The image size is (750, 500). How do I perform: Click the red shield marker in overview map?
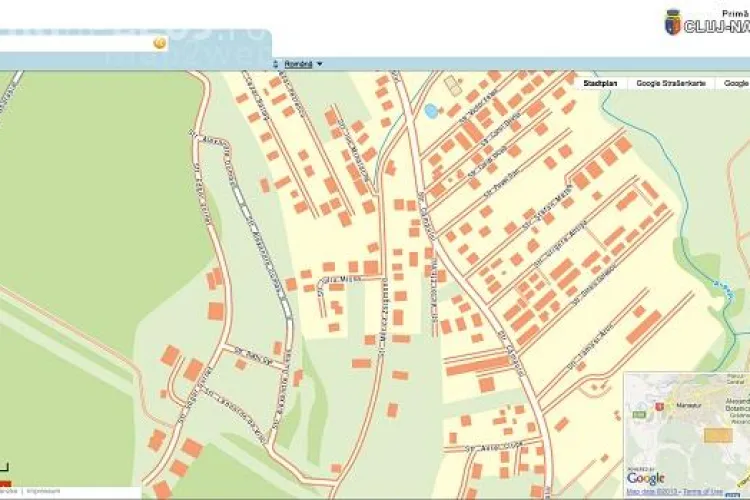coord(660,406)
